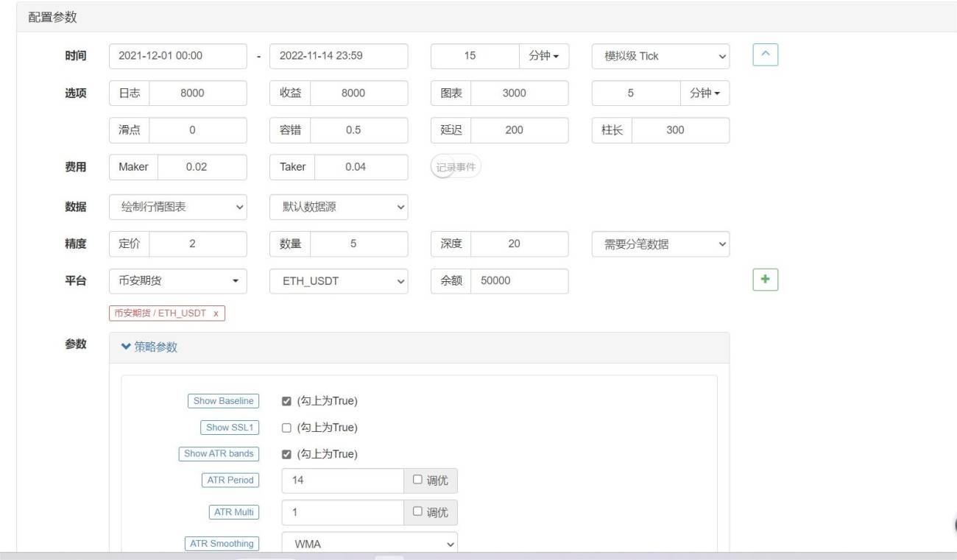Open the 模拟级 Tick dropdown
Screen dimensions: 957x560
(660, 56)
